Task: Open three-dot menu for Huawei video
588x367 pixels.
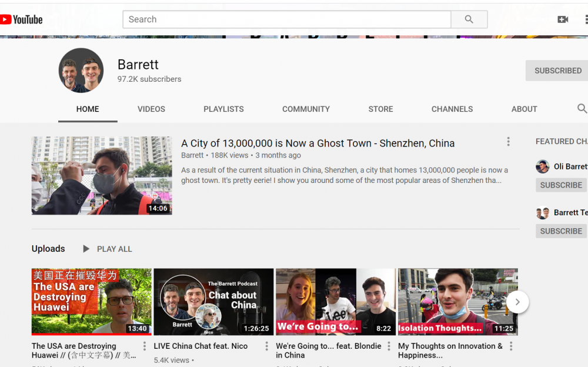Action: click(x=144, y=346)
